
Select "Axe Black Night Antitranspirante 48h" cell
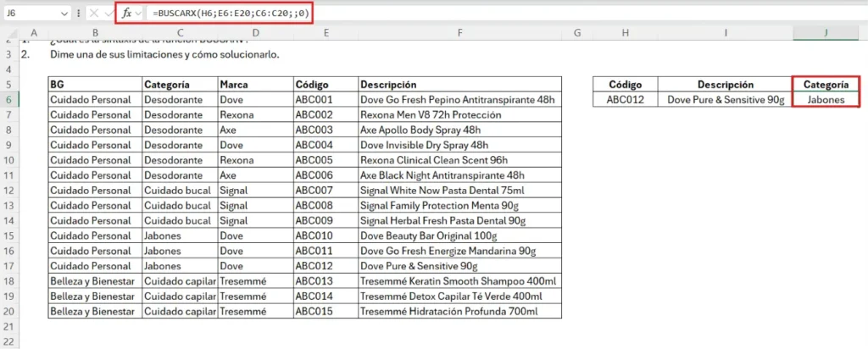pyautogui.click(x=460, y=175)
